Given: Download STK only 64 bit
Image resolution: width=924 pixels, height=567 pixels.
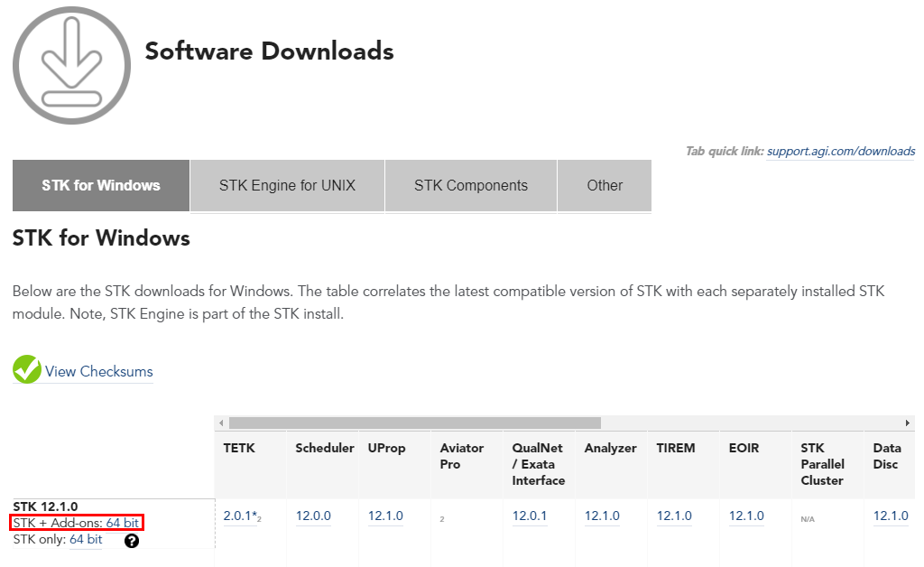Looking at the screenshot, I should click(x=86, y=540).
